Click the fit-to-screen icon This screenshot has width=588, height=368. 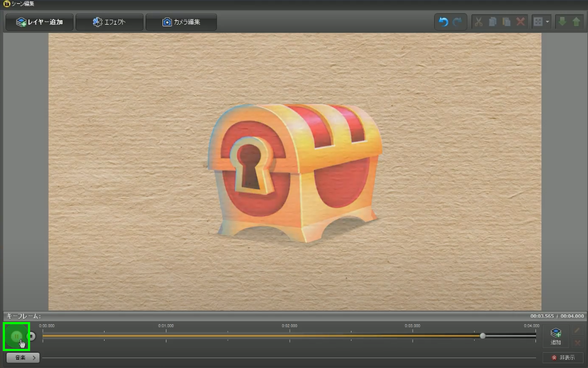(x=538, y=22)
